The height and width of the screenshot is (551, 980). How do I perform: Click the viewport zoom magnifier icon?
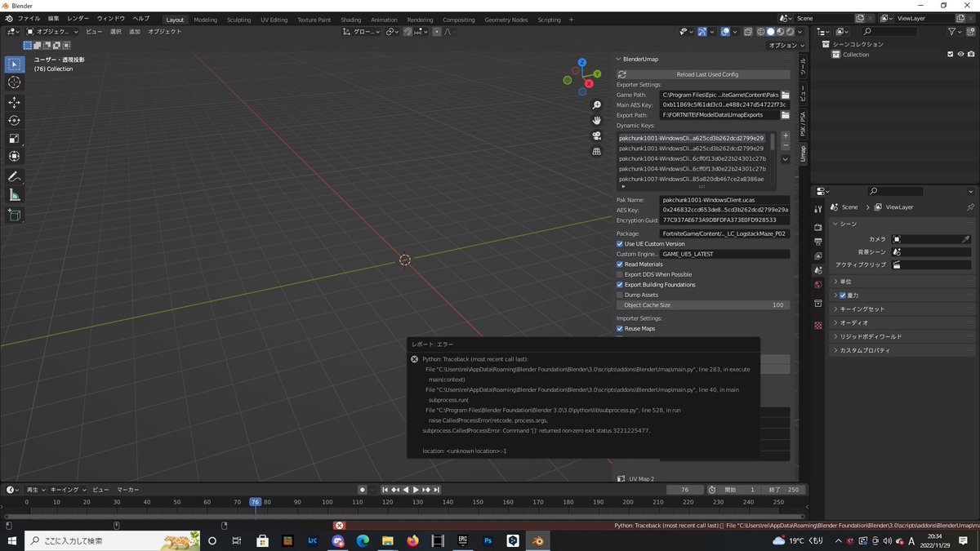[x=597, y=105]
